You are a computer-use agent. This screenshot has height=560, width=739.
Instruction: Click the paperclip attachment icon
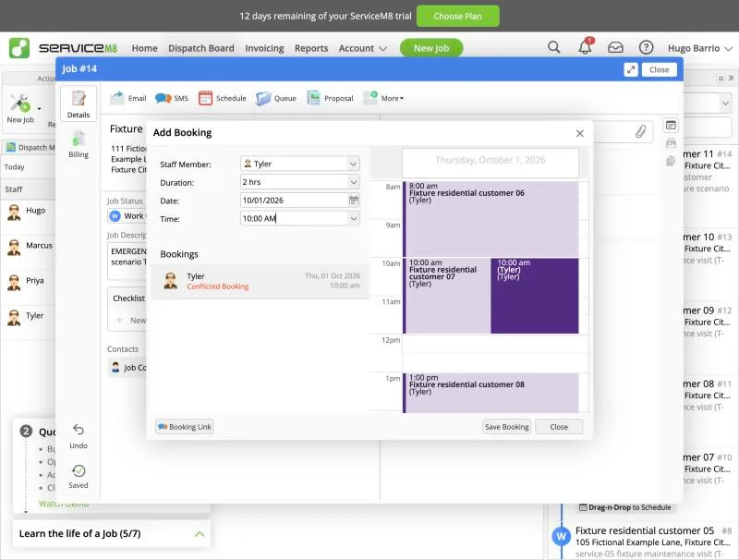[640, 131]
